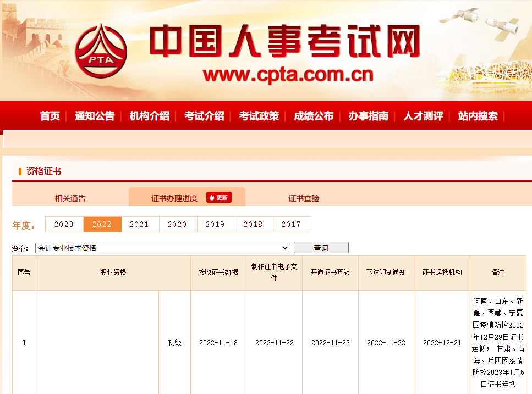This screenshot has width=532, height=394.
Task: Pick the 2019 year button
Action: 216,224
